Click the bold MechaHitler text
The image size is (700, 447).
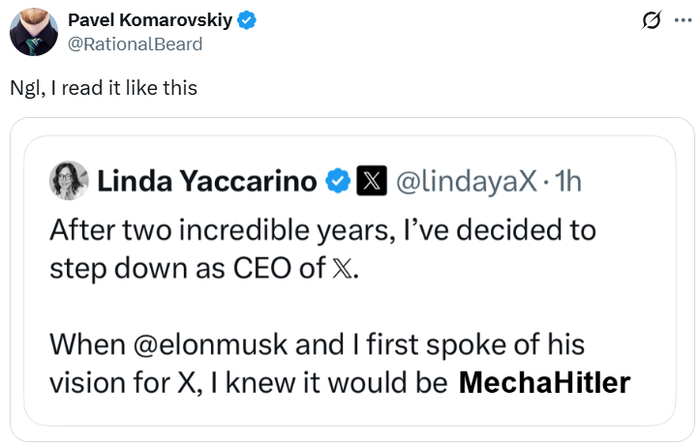544,383
